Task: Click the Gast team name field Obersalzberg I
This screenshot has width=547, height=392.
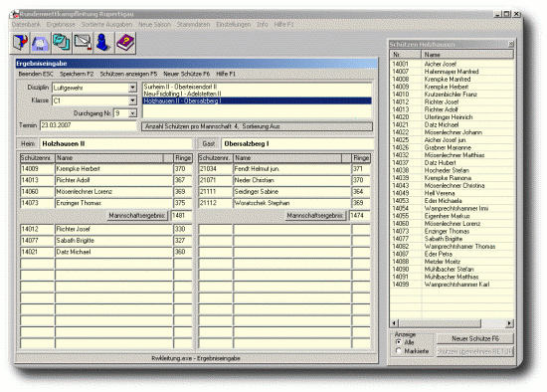Action: (x=297, y=144)
